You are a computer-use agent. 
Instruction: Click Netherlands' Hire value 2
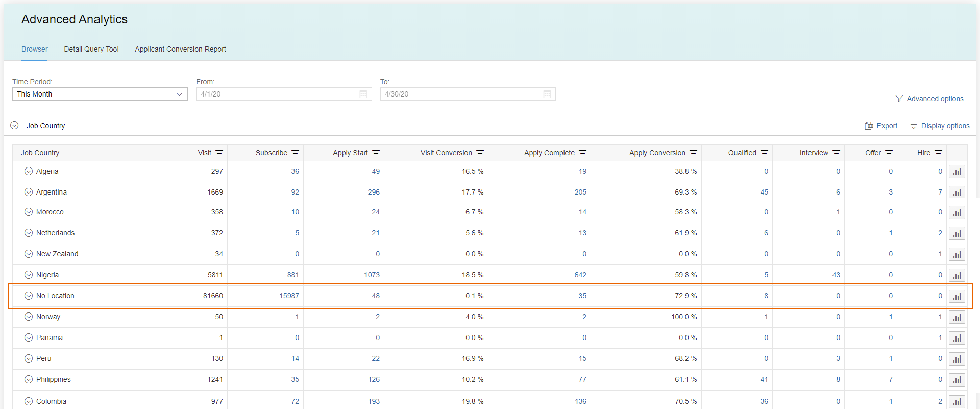click(x=940, y=233)
